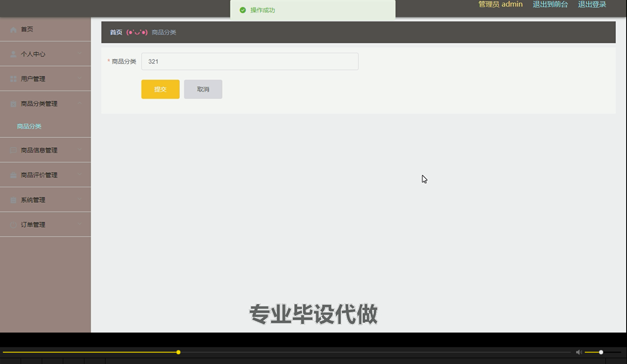Collapse the 商品分类管理 menu section
627x364 pixels.
pos(80,103)
